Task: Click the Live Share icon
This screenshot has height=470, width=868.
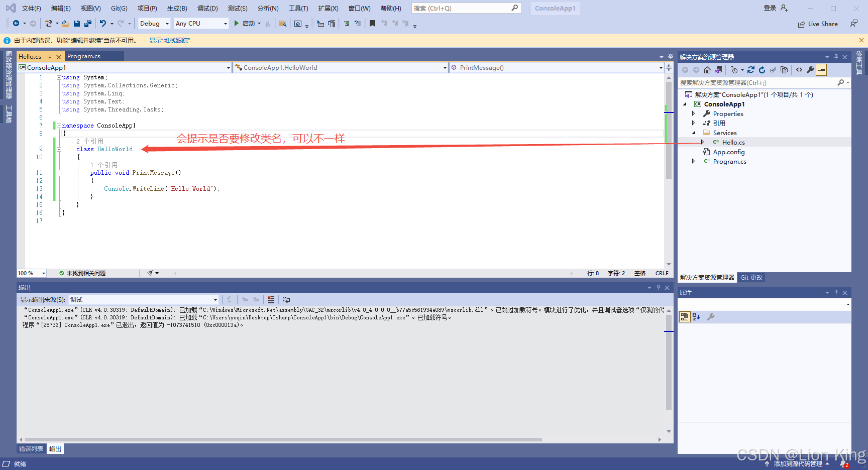Action: [x=802, y=24]
